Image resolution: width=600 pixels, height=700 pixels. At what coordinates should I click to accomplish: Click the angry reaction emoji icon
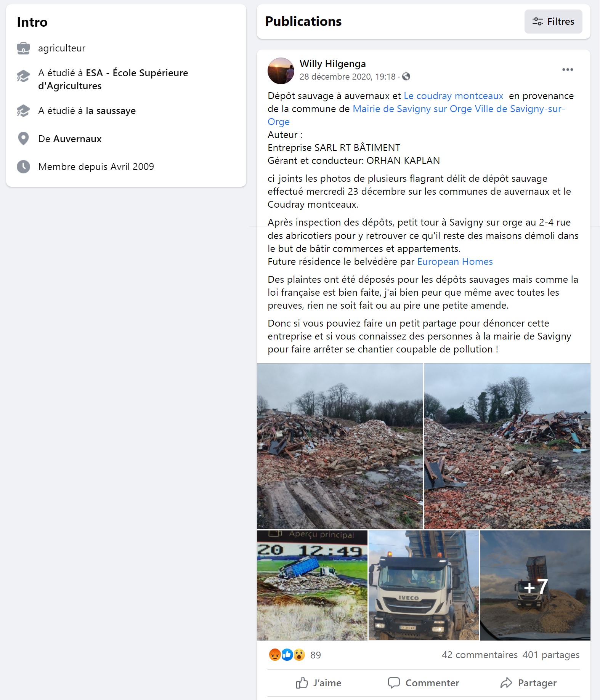[x=275, y=655]
